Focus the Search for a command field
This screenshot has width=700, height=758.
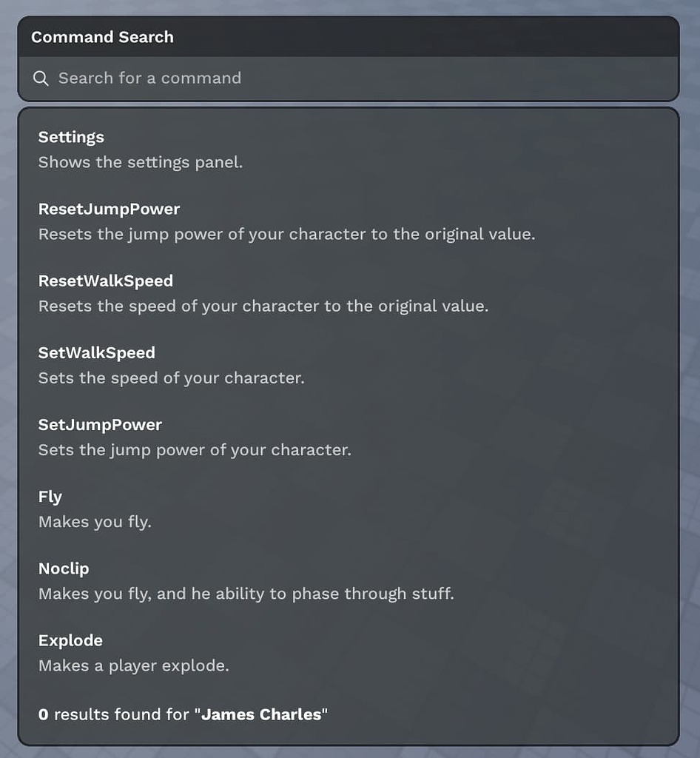click(349, 78)
